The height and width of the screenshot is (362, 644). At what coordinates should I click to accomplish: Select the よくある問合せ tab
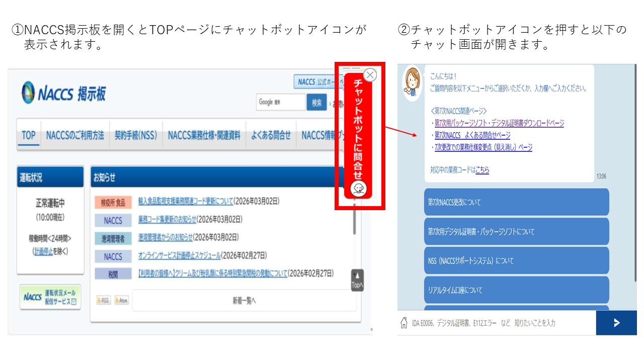point(271,136)
